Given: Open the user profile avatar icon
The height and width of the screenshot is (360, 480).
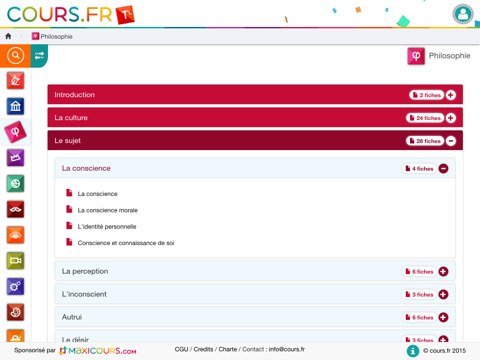Looking at the screenshot, I should tap(463, 14).
